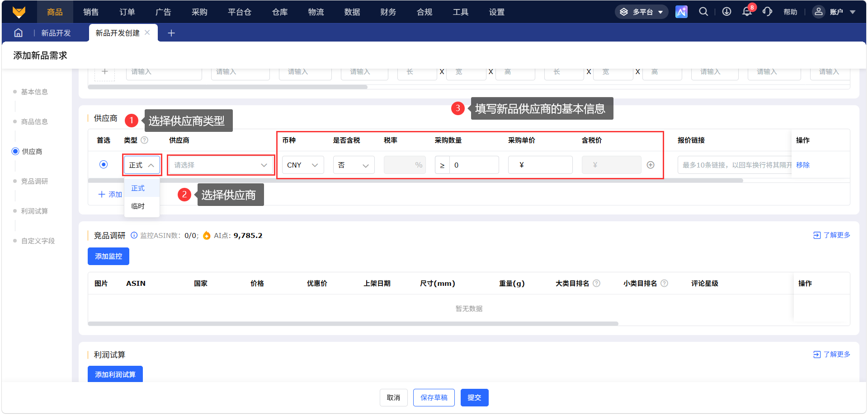The image size is (868, 415).
Task: Click the 保存草稿 button
Action: [x=434, y=397]
